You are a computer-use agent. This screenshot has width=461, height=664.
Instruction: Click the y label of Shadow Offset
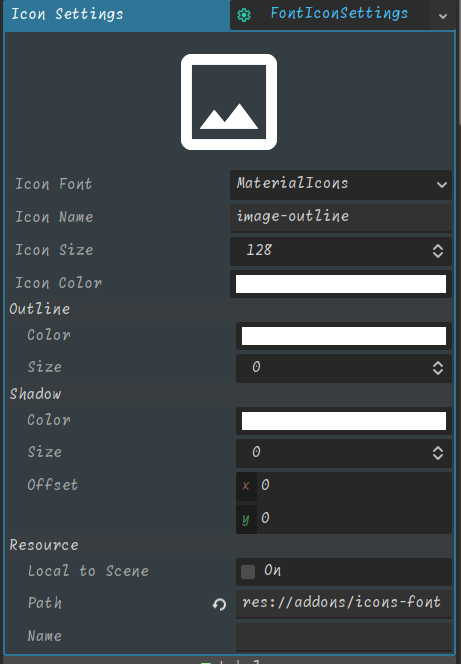pos(246,519)
